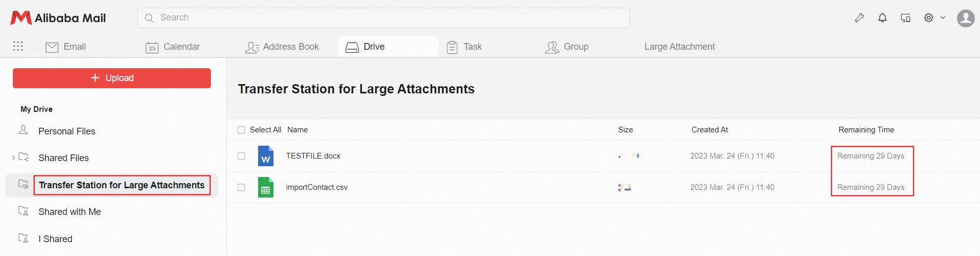Click the TESTFILE.docx Word file icon
Image resolution: width=980 pixels, height=256 pixels.
pos(265,156)
